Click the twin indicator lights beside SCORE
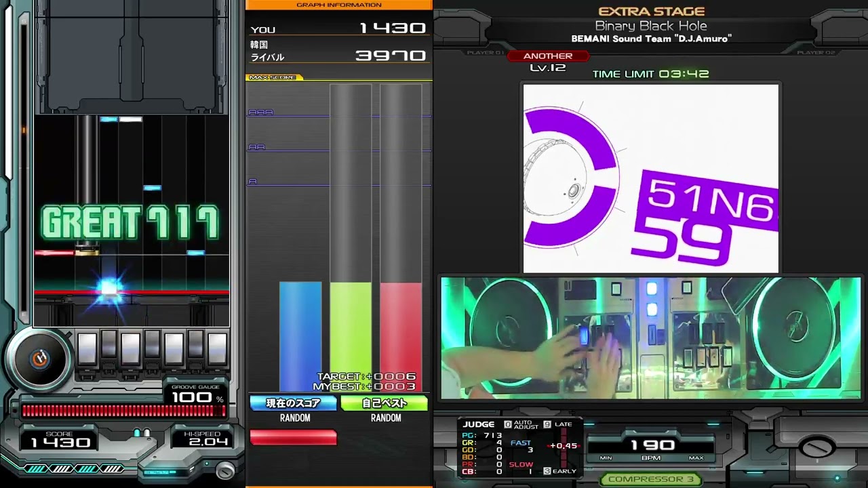Screen dimensions: 868x488 pos(141,432)
